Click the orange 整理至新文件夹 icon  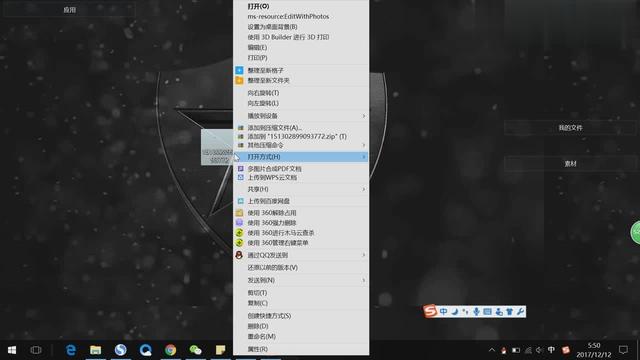[239, 80]
